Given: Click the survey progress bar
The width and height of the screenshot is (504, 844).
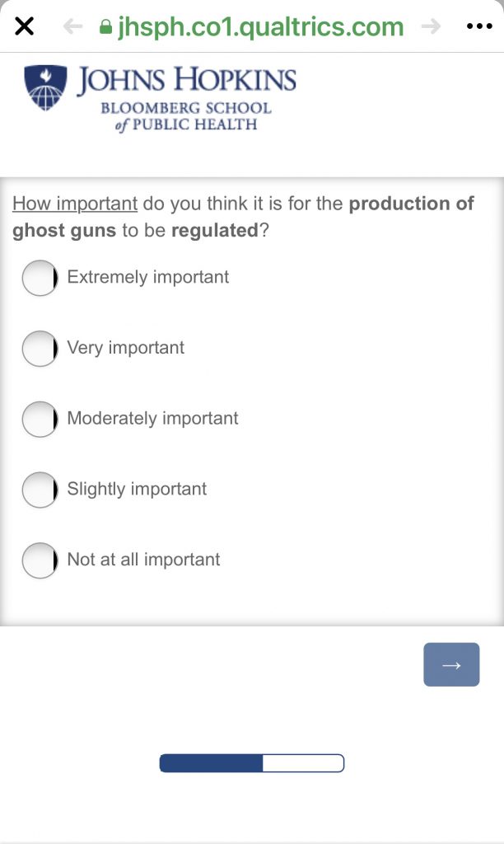Looking at the screenshot, I should point(251,763).
